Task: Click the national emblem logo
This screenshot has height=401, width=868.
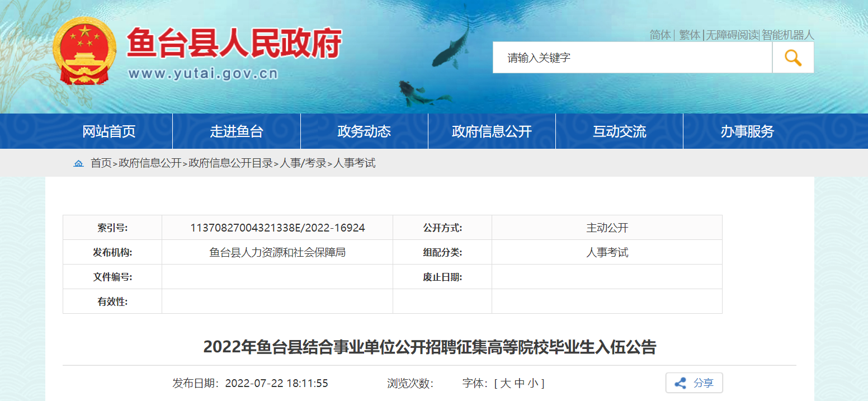Action: (x=84, y=51)
